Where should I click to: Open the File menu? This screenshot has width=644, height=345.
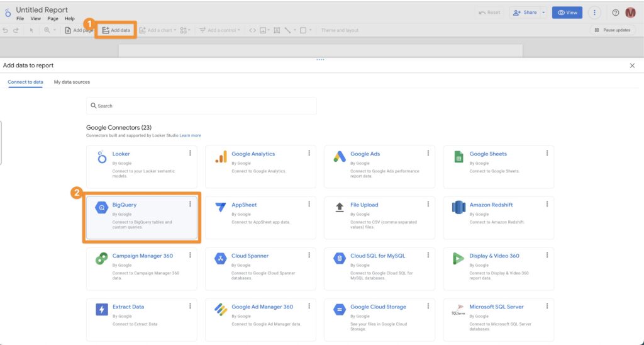tap(20, 18)
